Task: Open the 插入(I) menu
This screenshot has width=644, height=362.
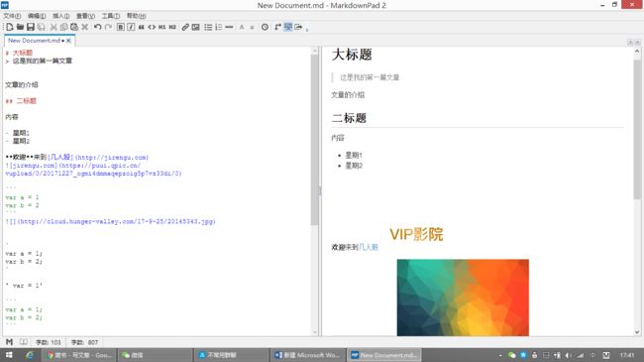Action: click(x=60, y=16)
